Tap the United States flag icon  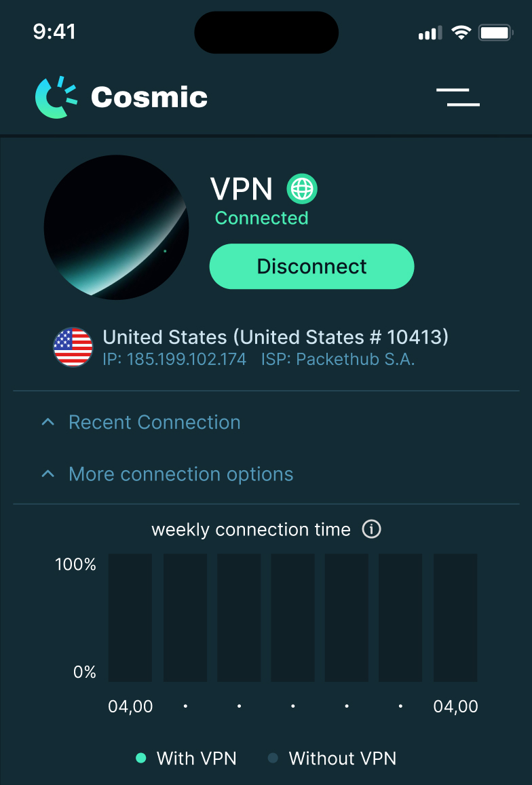tap(73, 347)
